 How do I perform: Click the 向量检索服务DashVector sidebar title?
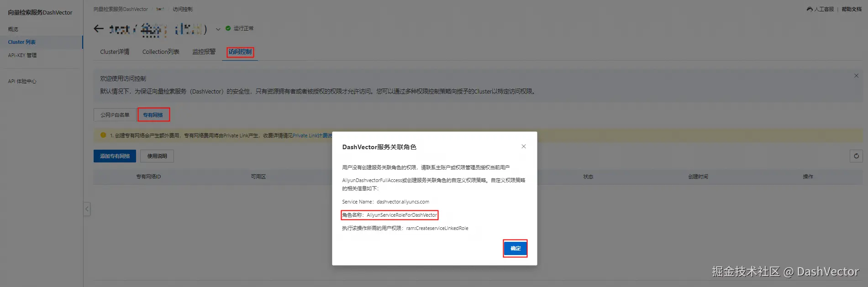click(40, 12)
